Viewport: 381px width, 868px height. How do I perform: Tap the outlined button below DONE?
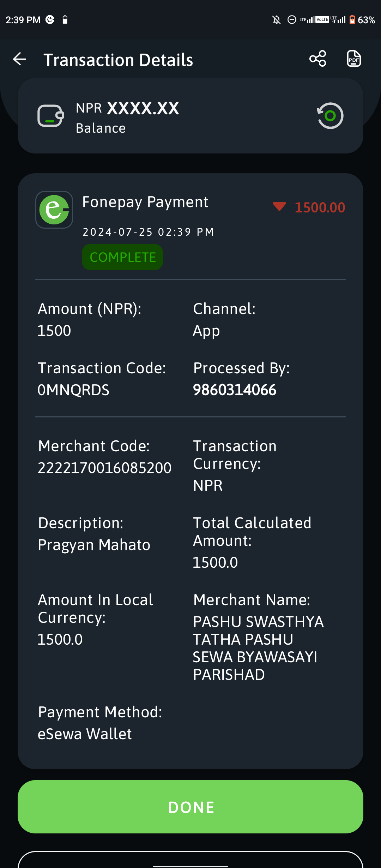point(190,860)
